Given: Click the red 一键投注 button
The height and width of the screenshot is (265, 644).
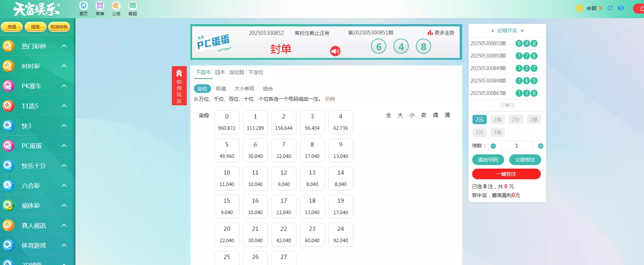Looking at the screenshot, I should pyautogui.click(x=506, y=174).
